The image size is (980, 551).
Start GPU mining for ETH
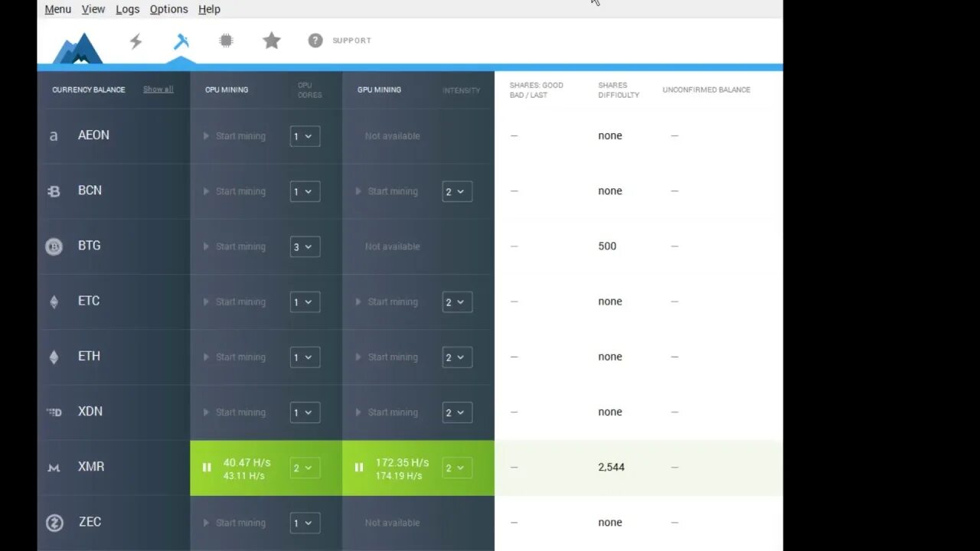[x=387, y=357]
